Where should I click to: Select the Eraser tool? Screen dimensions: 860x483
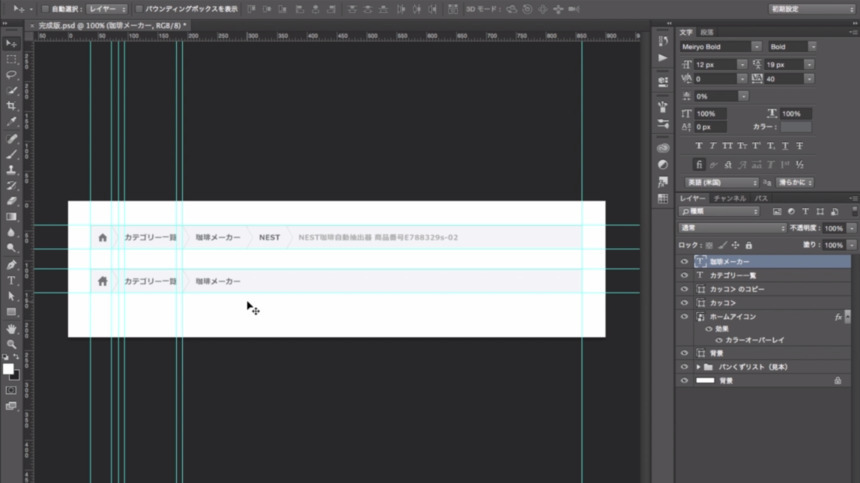coord(11,201)
